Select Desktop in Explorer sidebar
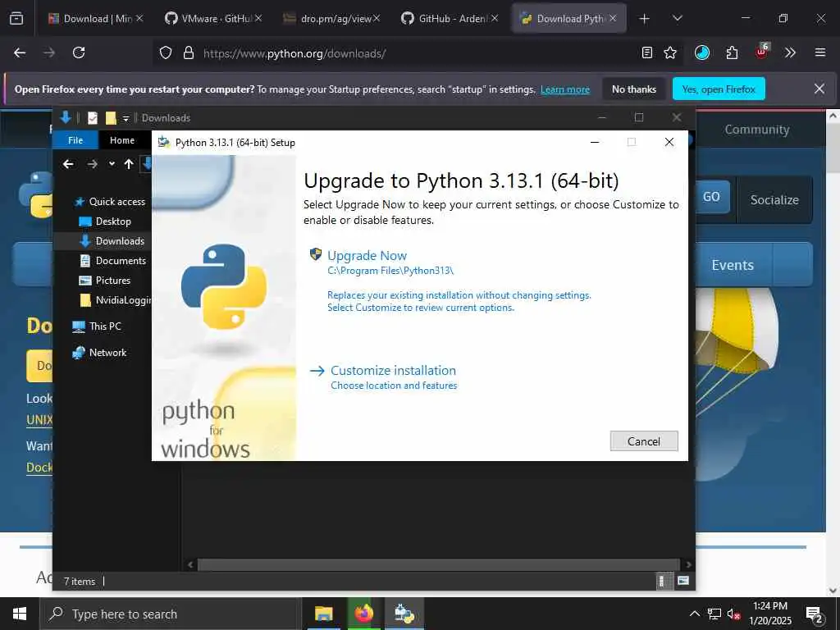Viewport: 840px width, 630px height. (x=105, y=221)
